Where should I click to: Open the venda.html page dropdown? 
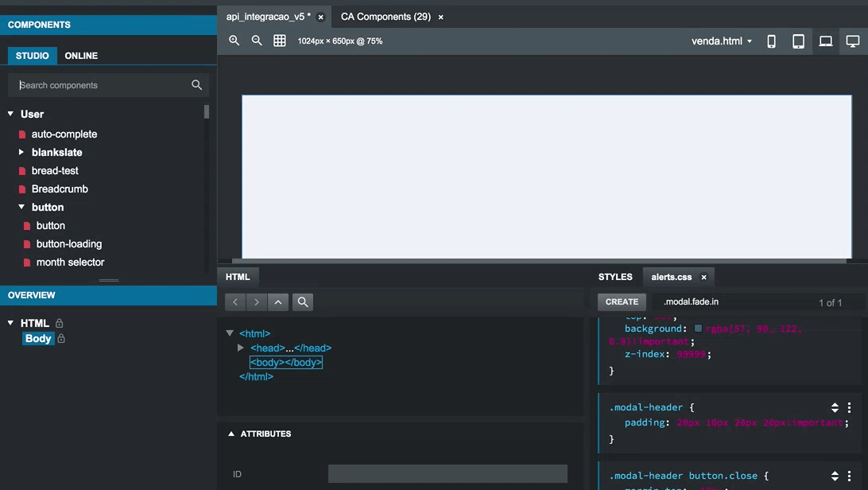tap(721, 41)
